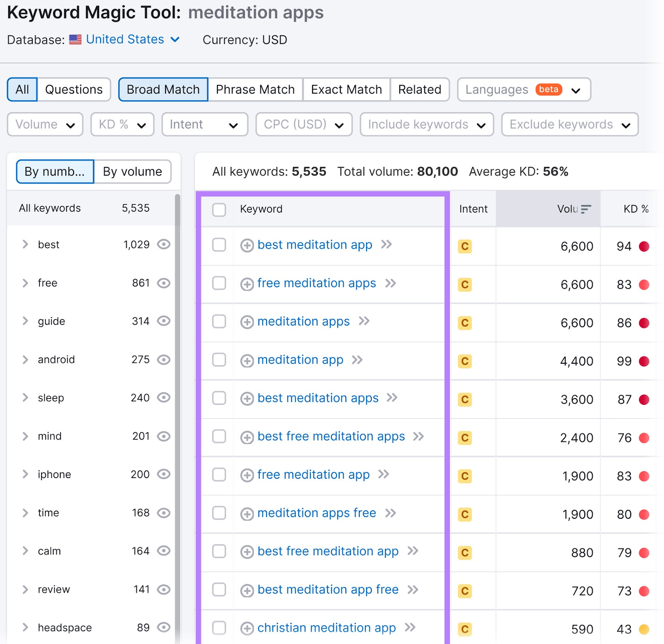Image resolution: width=664 pixels, height=644 pixels.
Task: Open the Intent filter dropdown
Action: [x=205, y=125]
